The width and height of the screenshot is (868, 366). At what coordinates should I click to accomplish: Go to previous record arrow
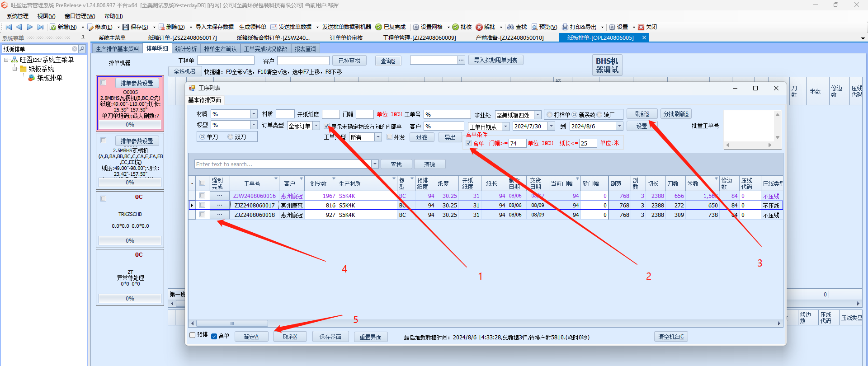[x=19, y=27]
